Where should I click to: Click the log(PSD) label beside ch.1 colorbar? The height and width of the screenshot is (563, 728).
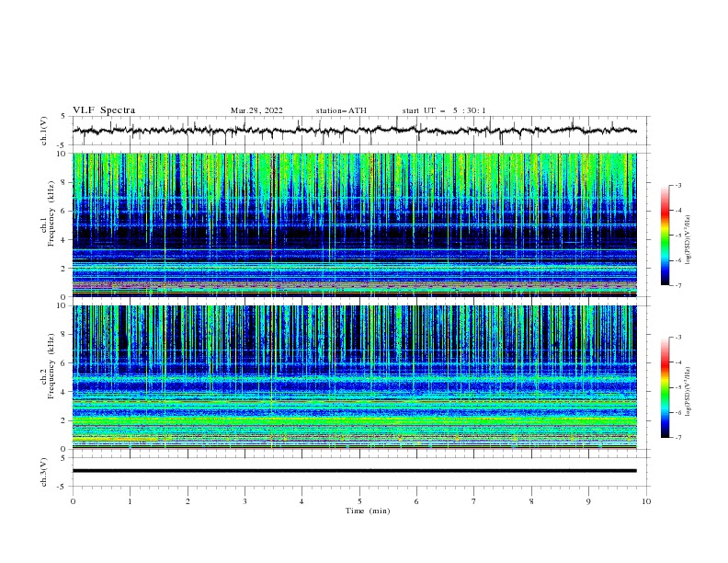(688, 240)
